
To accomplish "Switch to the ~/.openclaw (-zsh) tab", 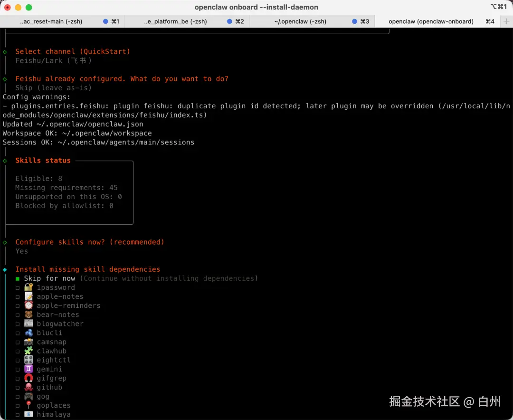I will 312,21.
